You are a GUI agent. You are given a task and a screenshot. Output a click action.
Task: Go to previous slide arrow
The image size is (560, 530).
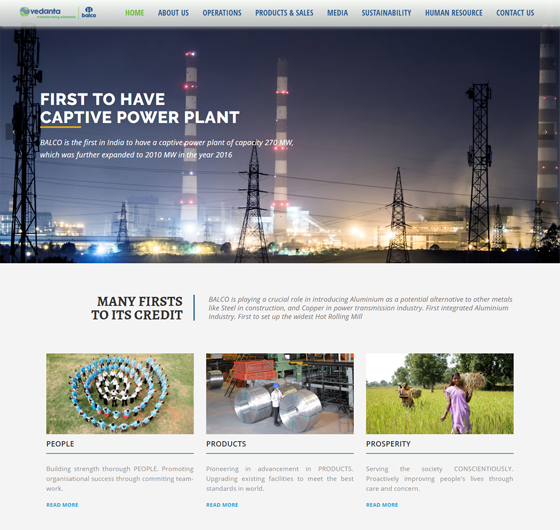(x=13, y=132)
